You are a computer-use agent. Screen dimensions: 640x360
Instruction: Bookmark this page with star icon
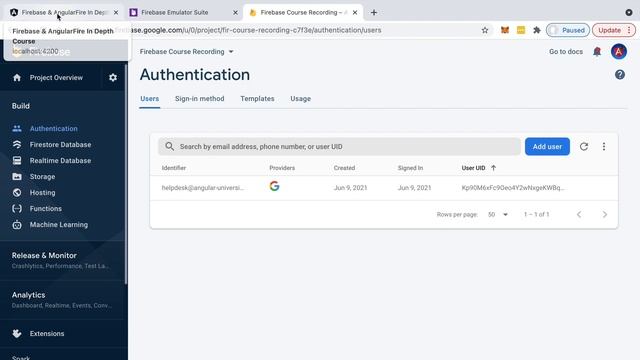click(x=485, y=30)
